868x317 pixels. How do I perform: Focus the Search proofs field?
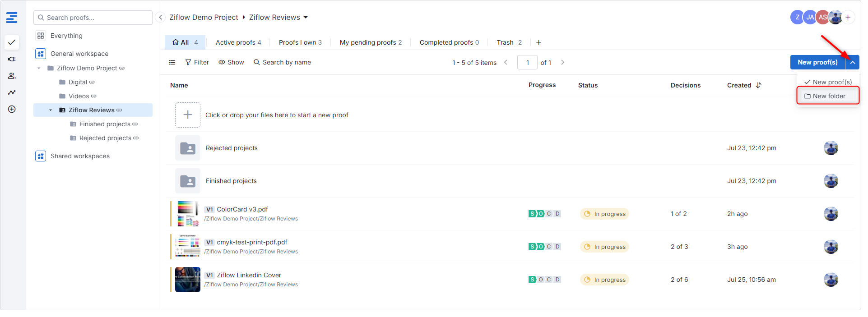[x=93, y=18]
